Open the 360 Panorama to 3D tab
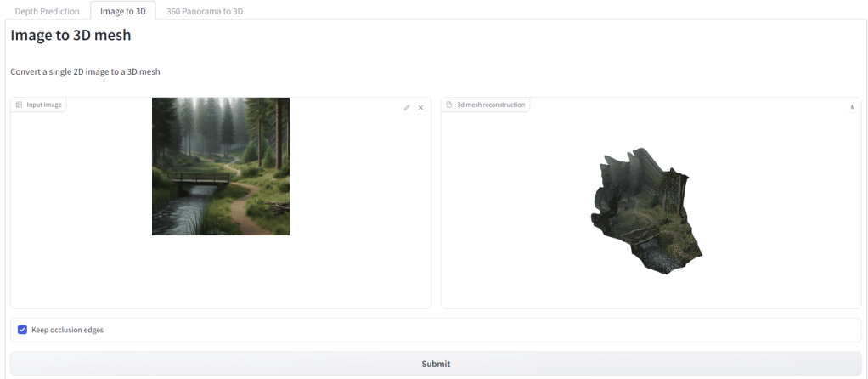Image resolution: width=868 pixels, height=379 pixels. 203,11
